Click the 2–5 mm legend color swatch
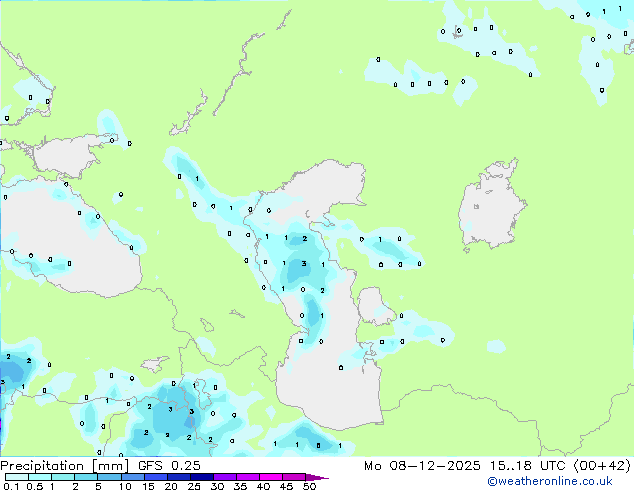 click(x=86, y=477)
